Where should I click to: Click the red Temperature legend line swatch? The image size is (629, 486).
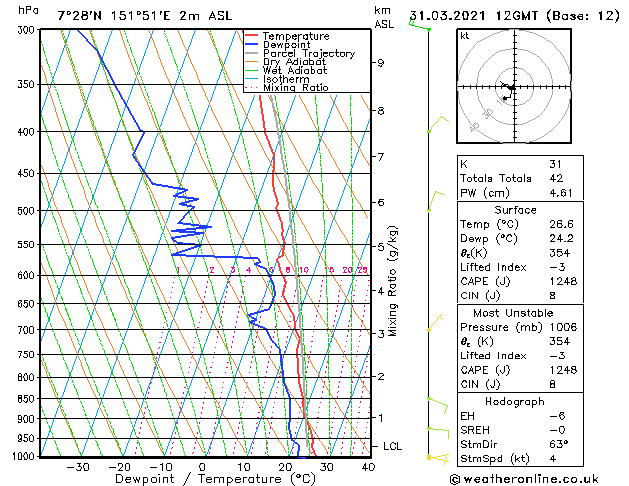click(x=252, y=36)
